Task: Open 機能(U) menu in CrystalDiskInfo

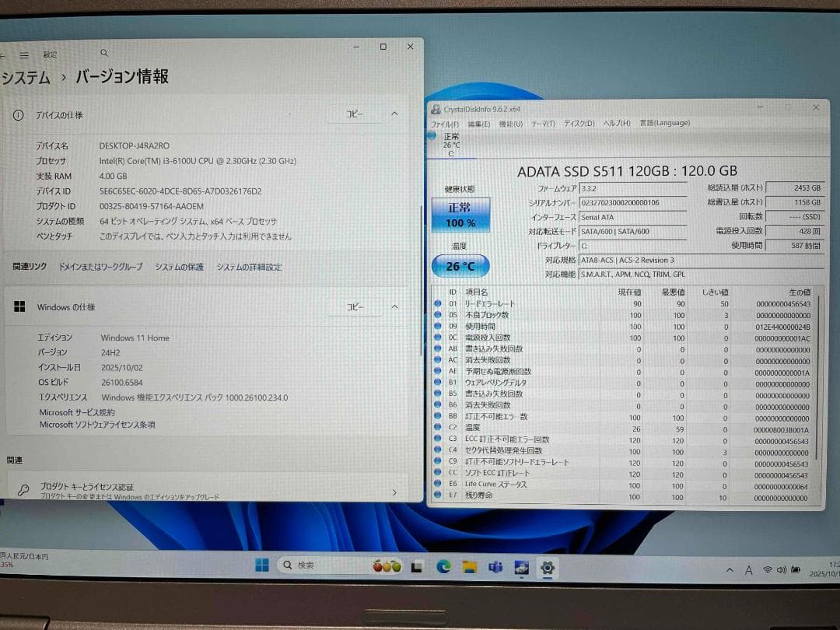Action: tap(510, 124)
